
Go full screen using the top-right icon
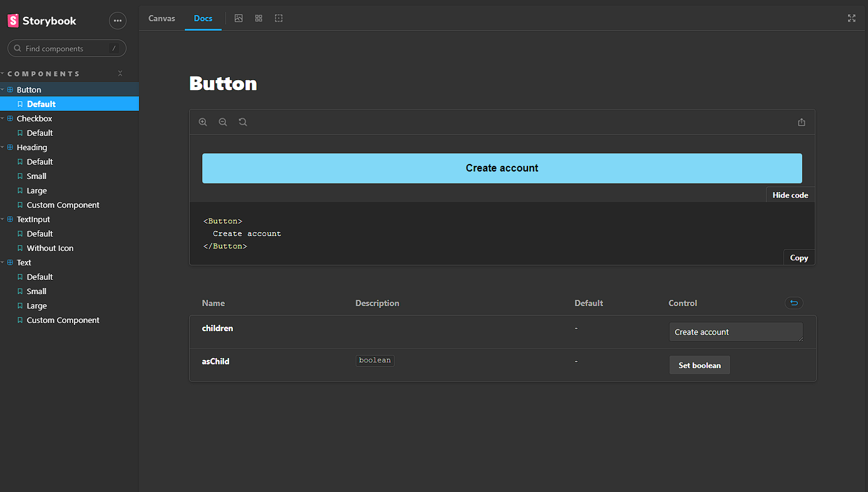852,18
